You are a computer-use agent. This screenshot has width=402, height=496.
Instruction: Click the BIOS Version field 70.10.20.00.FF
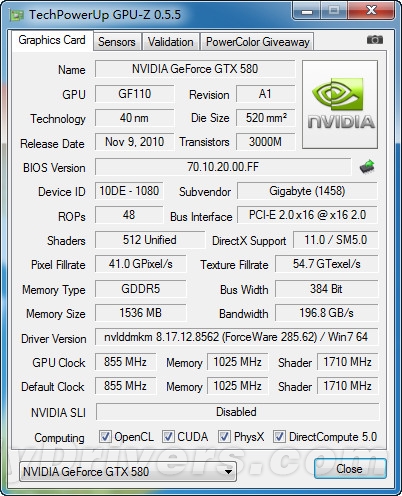click(223, 167)
